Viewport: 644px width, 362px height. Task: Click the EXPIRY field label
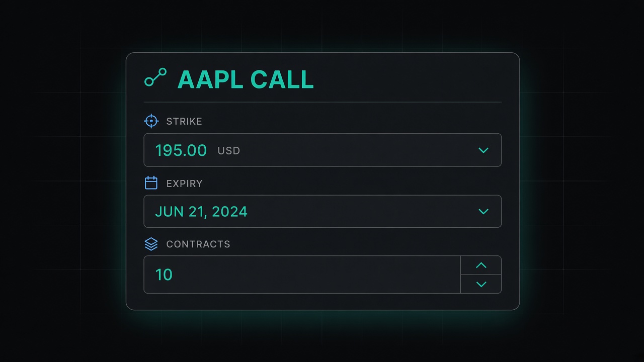185,184
